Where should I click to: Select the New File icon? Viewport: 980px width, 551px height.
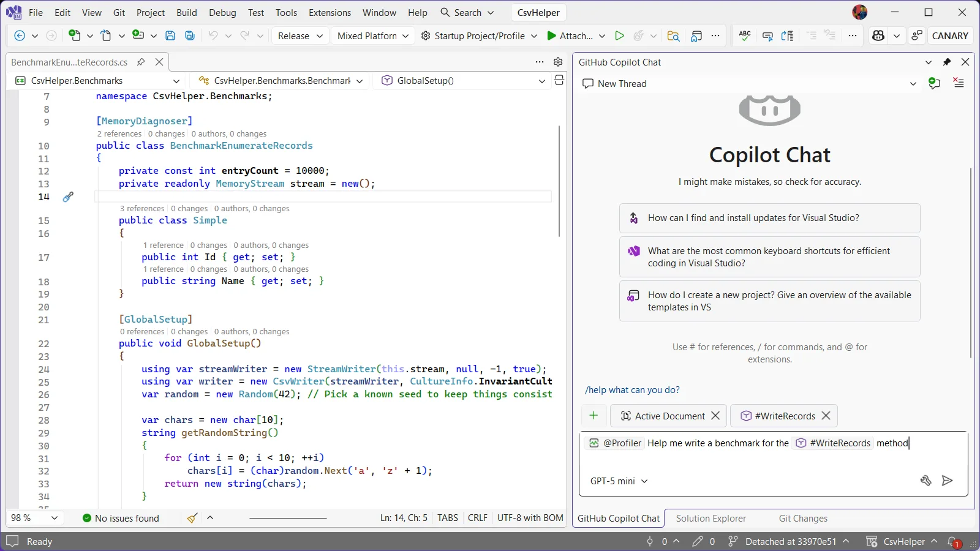tap(73, 36)
